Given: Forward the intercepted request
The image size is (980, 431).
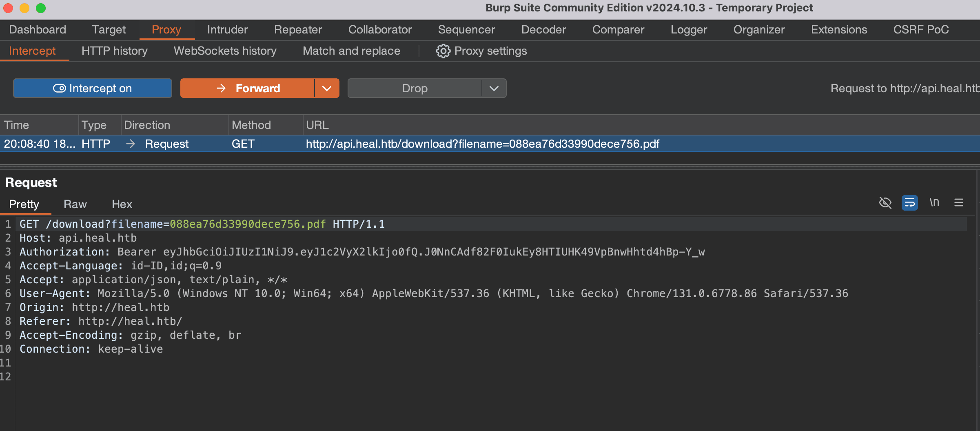Looking at the screenshot, I should 248,88.
